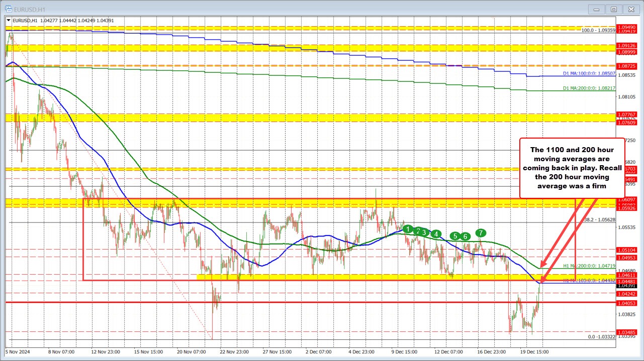Open the EURUSD symbol dropdown triangle
The height and width of the screenshot is (361, 644).
coord(8,20)
